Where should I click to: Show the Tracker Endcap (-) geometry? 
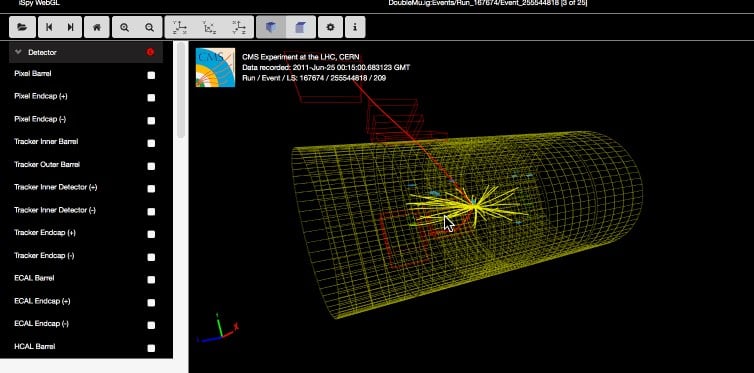tap(151, 257)
